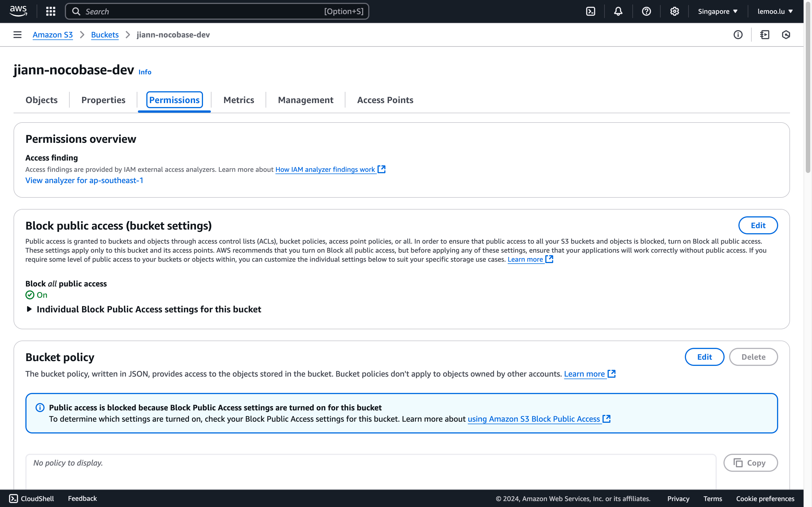Launch CloudShell from top navigation bar

[591, 11]
